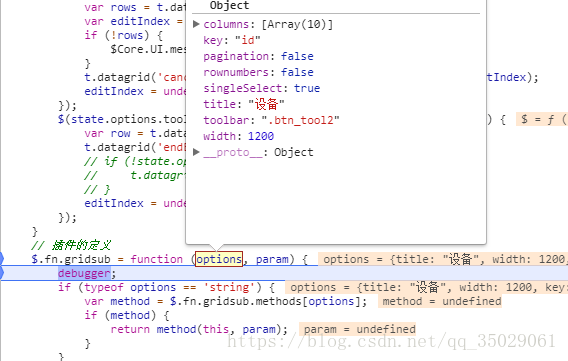
Task: Click the 'var rows = t.da' line
Action: (x=135, y=7)
